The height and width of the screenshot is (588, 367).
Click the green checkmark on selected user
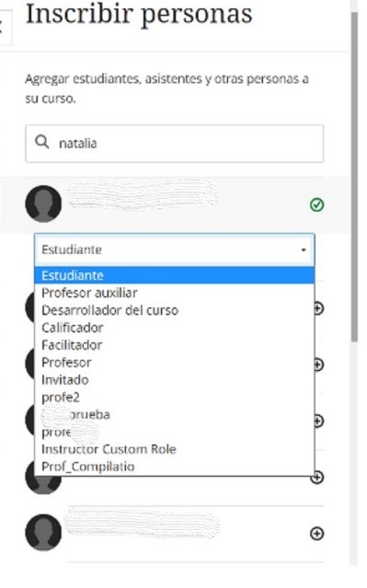point(316,205)
